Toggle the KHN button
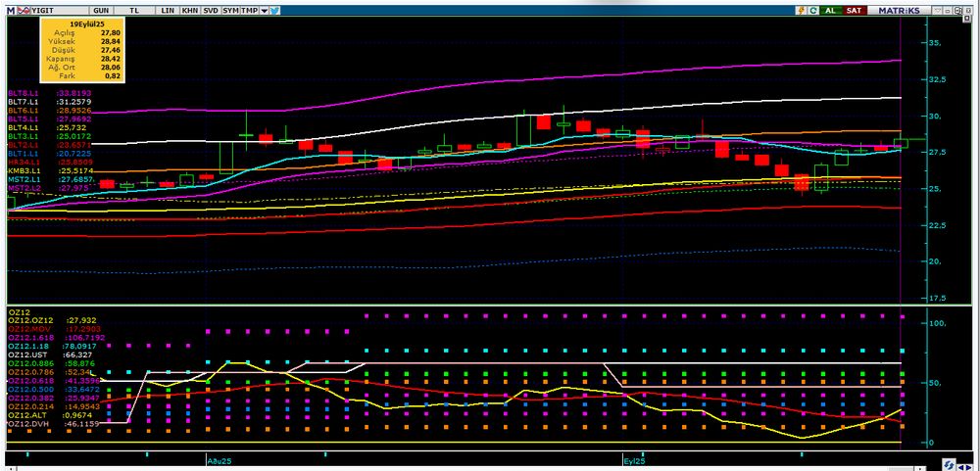This screenshot has width=980, height=471. [190, 11]
